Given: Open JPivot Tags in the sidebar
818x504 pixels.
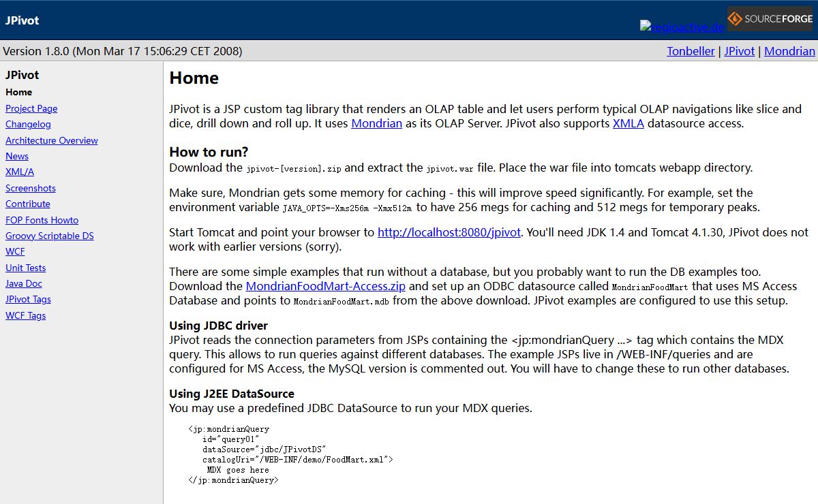Looking at the screenshot, I should [x=28, y=299].
